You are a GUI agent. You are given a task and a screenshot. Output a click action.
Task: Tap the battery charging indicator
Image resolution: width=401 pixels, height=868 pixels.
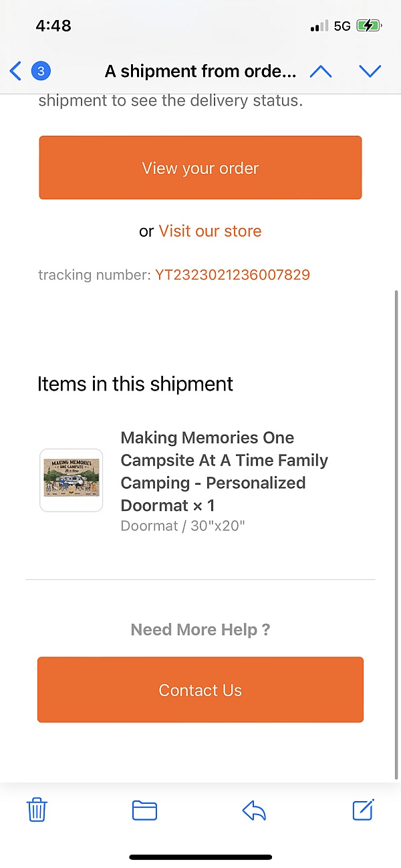click(369, 26)
